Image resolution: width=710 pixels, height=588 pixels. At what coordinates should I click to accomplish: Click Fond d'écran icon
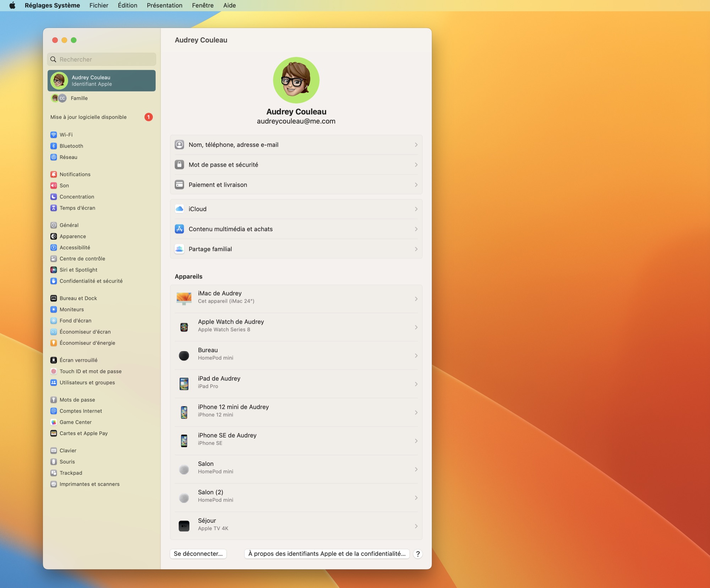click(x=54, y=321)
